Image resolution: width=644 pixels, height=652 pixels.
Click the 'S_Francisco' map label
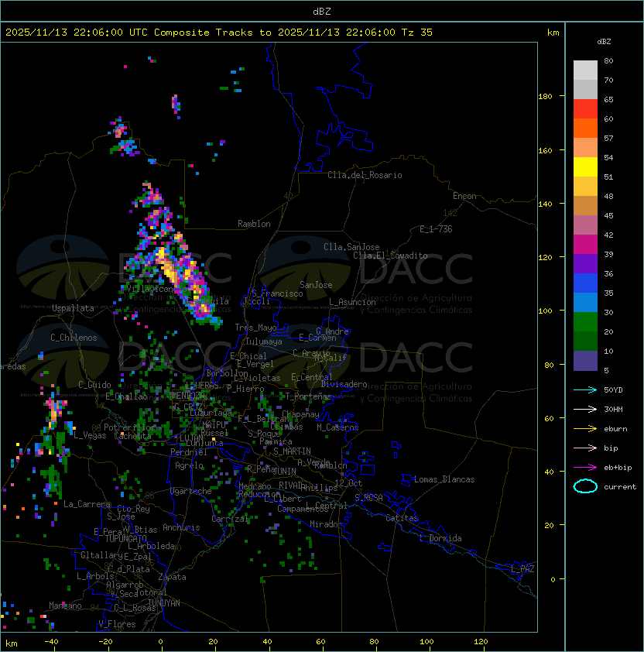[277, 293]
